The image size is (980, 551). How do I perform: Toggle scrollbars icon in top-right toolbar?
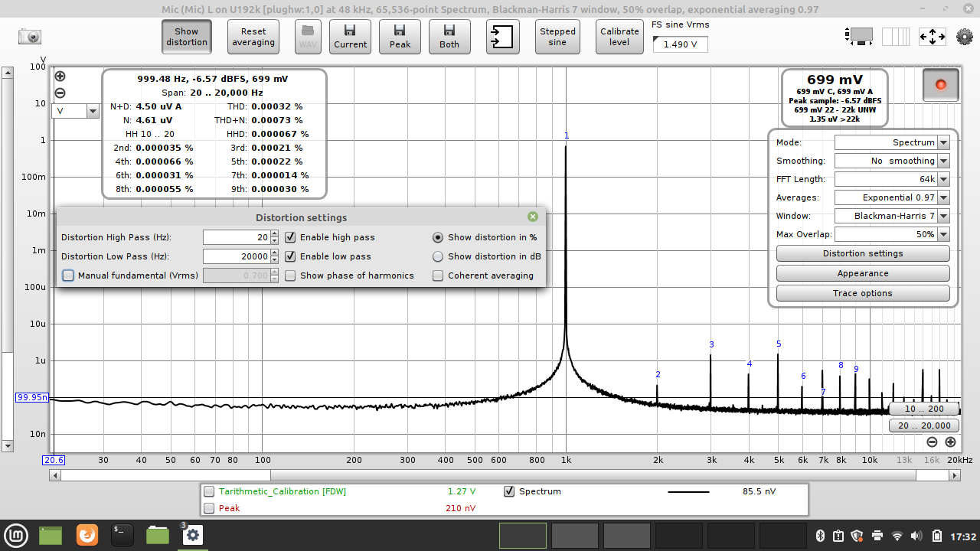tap(859, 36)
